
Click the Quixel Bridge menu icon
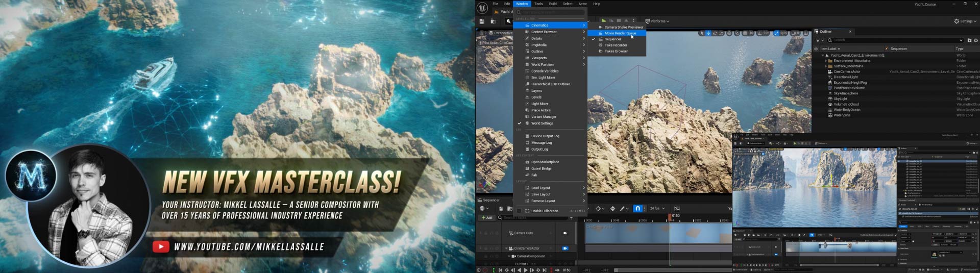pos(527,168)
